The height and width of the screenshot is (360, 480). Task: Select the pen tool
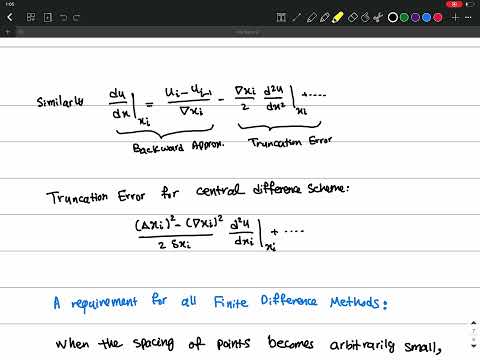311,17
